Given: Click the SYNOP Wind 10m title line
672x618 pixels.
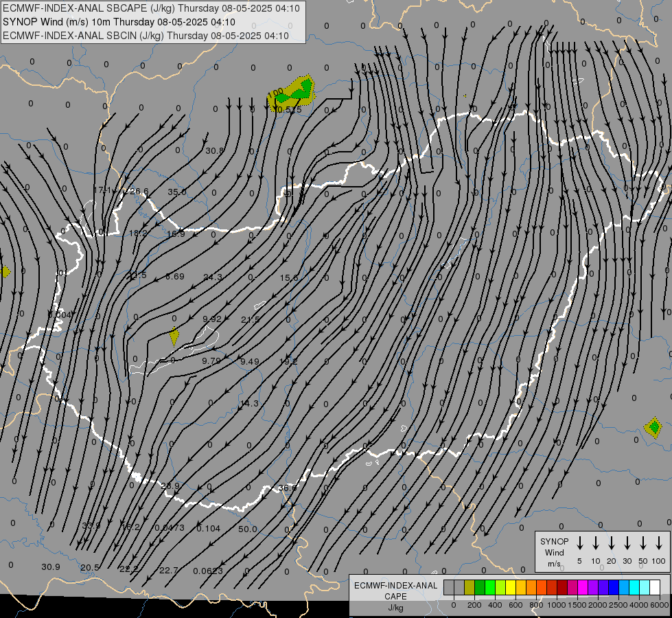Looking at the screenshot, I should coord(119,22).
